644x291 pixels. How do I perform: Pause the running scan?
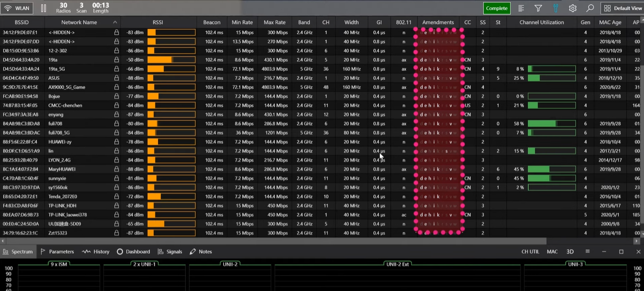pyautogui.click(x=44, y=8)
